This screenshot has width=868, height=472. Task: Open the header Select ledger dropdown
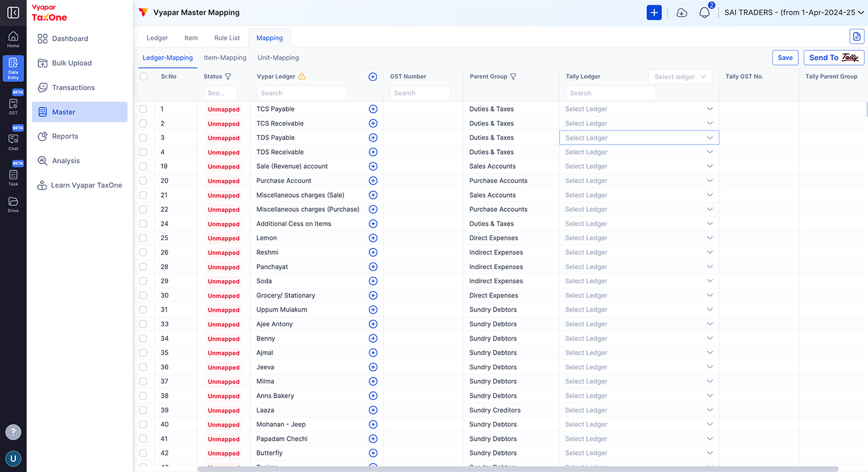(x=680, y=77)
